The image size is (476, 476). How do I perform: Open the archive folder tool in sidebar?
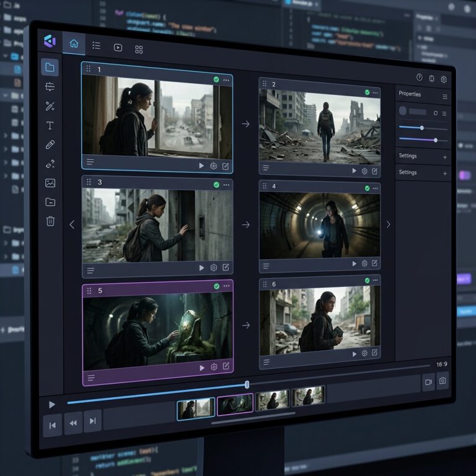[x=50, y=202]
